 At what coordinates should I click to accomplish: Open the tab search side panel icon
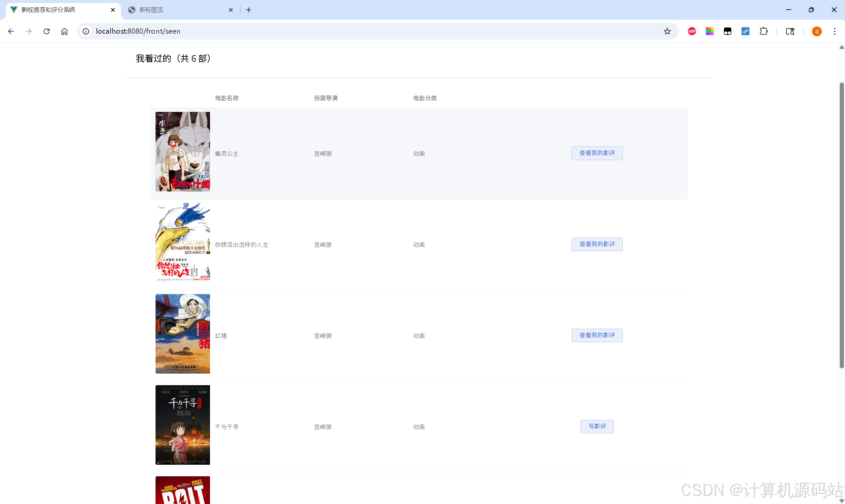click(790, 31)
